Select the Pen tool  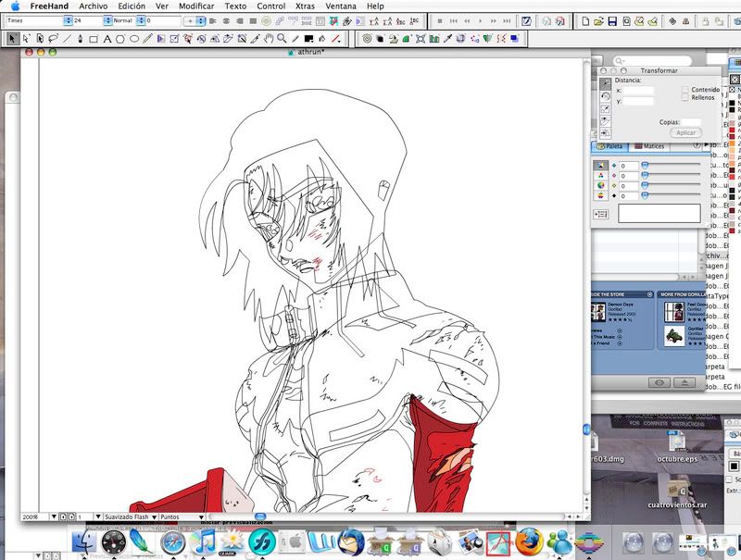[x=80, y=39]
